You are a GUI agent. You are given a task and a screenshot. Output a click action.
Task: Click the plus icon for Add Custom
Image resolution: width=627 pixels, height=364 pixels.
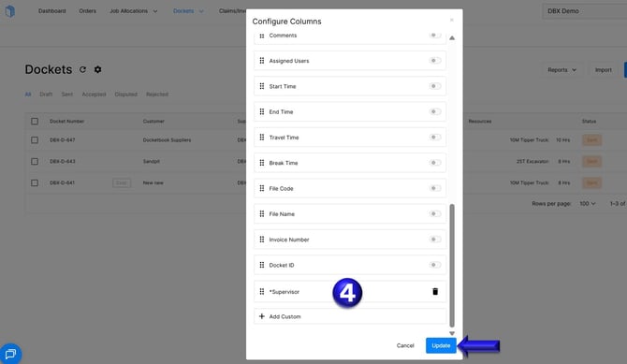coord(261,316)
